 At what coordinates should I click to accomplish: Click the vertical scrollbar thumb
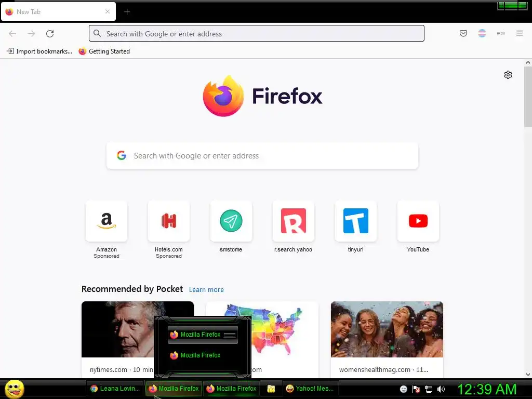pos(528,97)
